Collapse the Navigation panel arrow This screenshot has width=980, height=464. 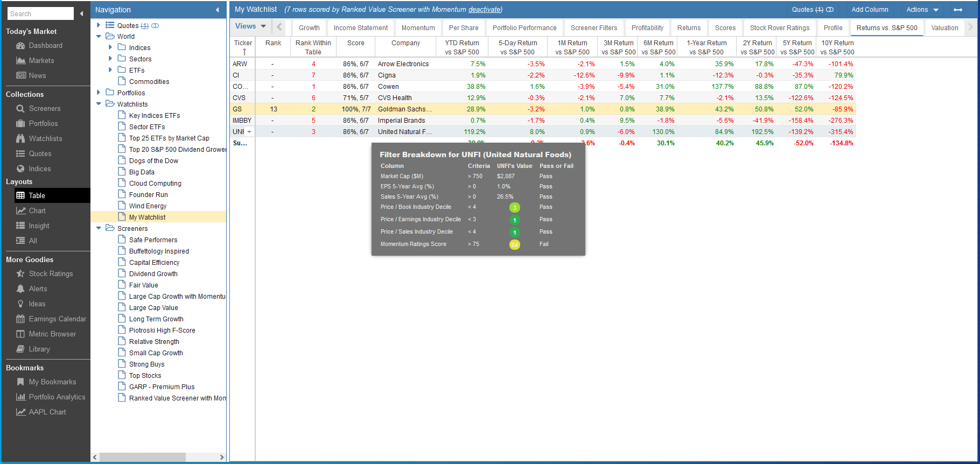pyautogui.click(x=218, y=10)
